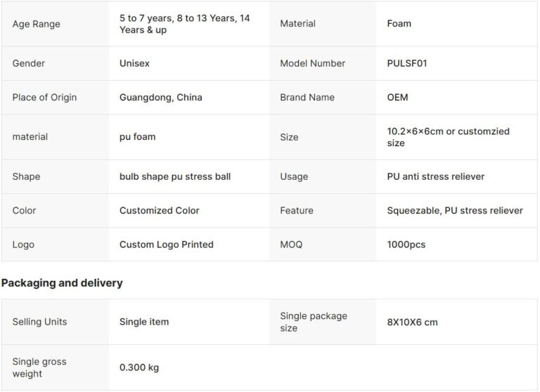Select "Squeezable, PU stress reliever" feature text
The height and width of the screenshot is (392, 540).
click(x=454, y=210)
